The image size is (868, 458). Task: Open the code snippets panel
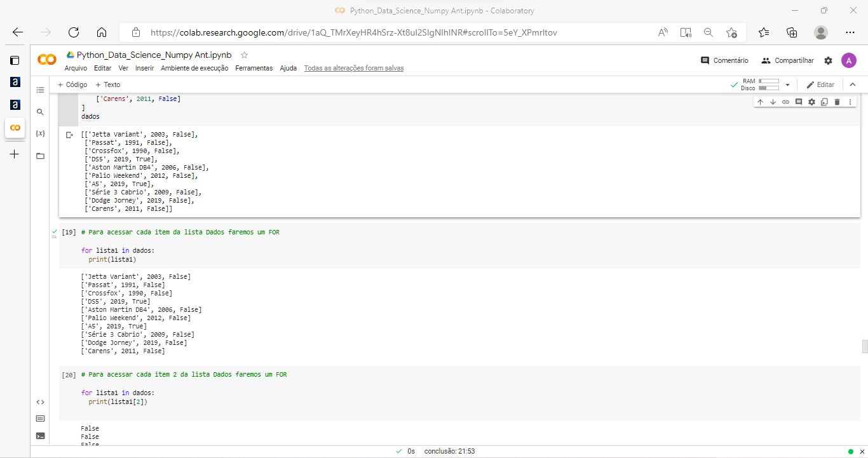(40, 401)
